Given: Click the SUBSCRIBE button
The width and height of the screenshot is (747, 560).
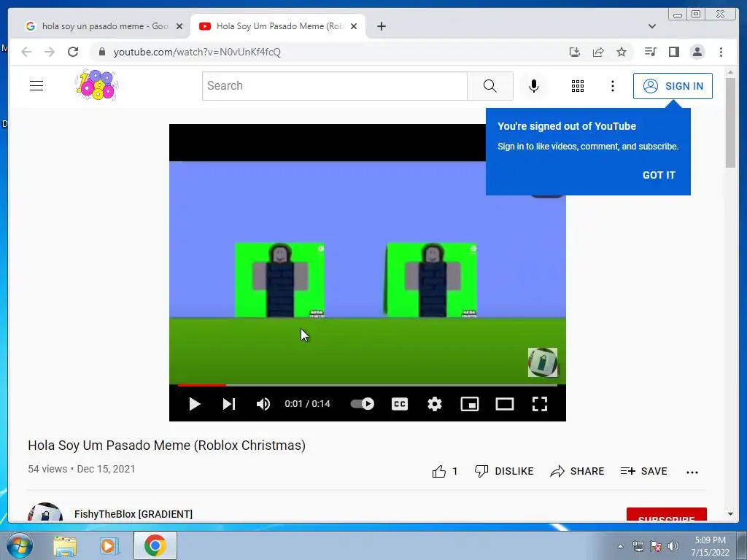Looking at the screenshot, I should coord(667,515).
